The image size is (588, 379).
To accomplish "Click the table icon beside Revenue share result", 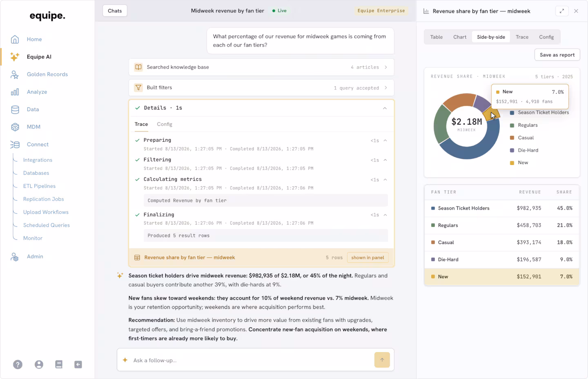I will click(137, 258).
